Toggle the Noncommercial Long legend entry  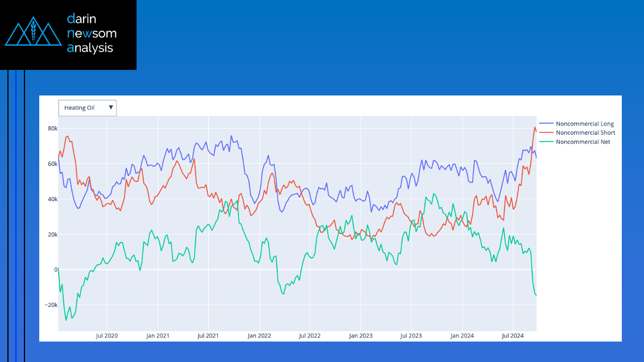[x=584, y=124]
